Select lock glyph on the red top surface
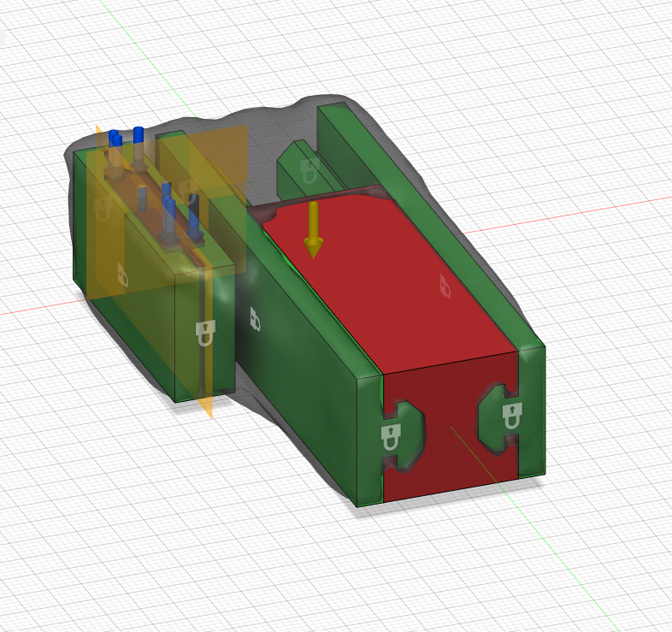The image size is (672, 632). pos(445,286)
